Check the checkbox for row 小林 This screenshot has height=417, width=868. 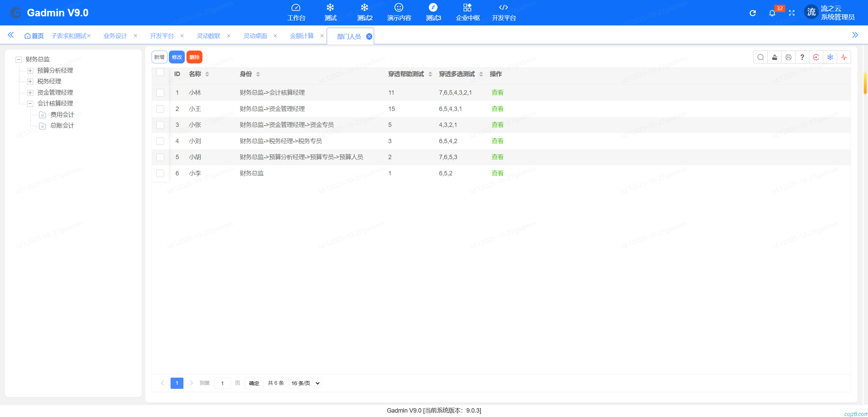pyautogui.click(x=160, y=93)
